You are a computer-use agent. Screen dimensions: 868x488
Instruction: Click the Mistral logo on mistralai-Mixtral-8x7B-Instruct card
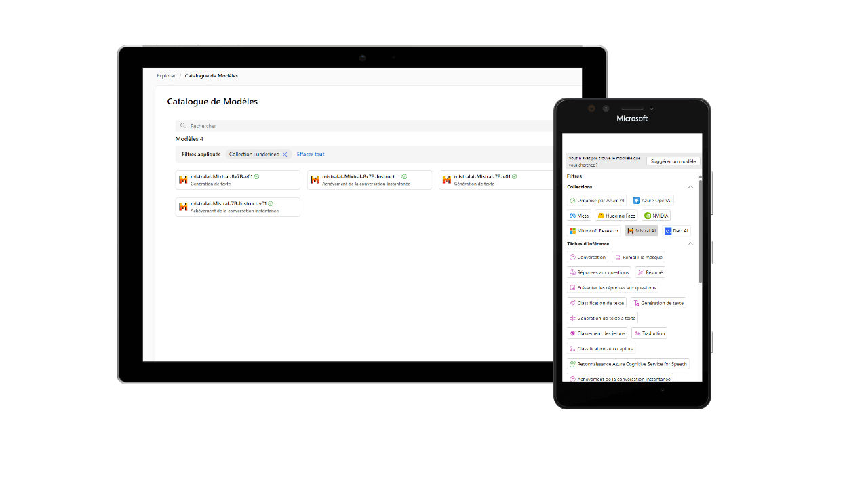[x=315, y=180]
